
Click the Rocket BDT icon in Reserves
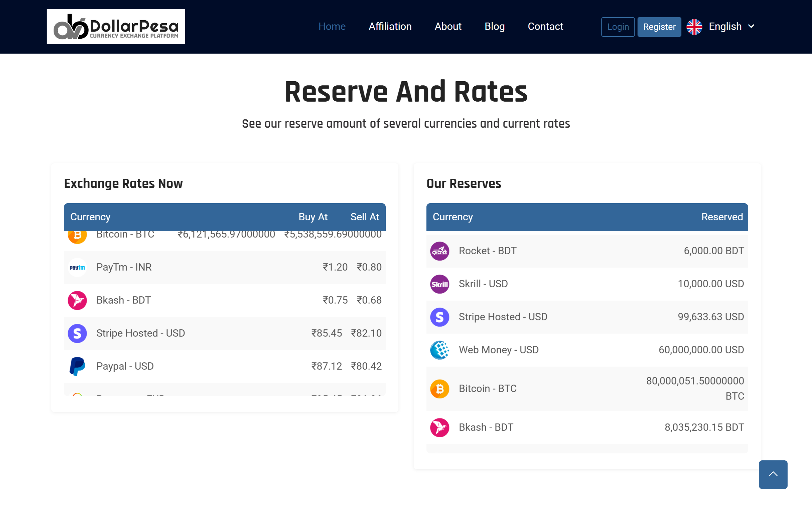[440, 251]
